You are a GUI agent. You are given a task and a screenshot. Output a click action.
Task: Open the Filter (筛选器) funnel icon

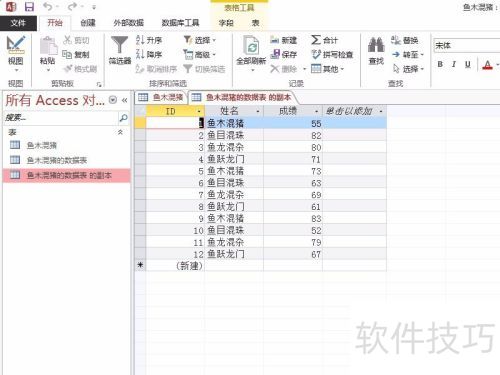(120, 45)
